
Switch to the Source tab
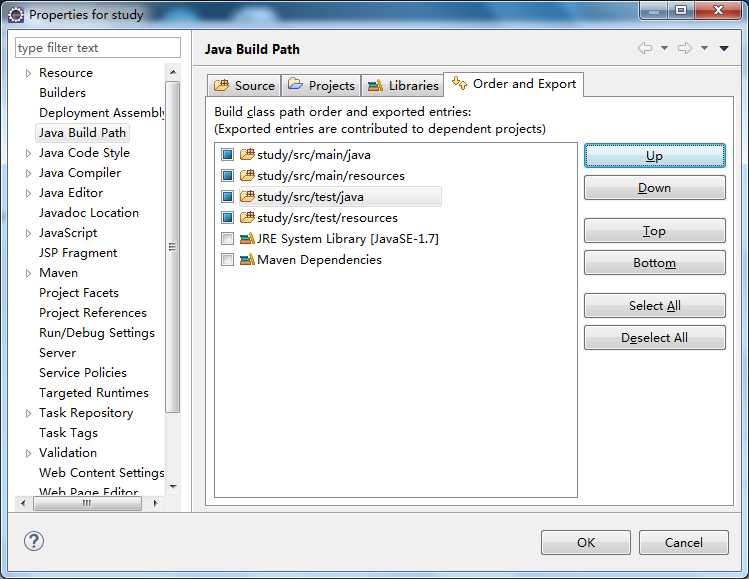tap(245, 86)
